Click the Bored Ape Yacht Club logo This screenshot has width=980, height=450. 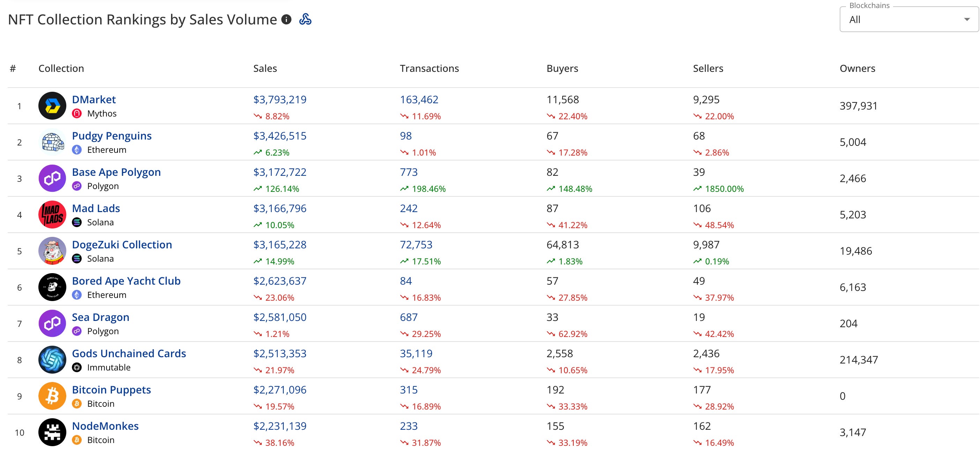point(52,287)
